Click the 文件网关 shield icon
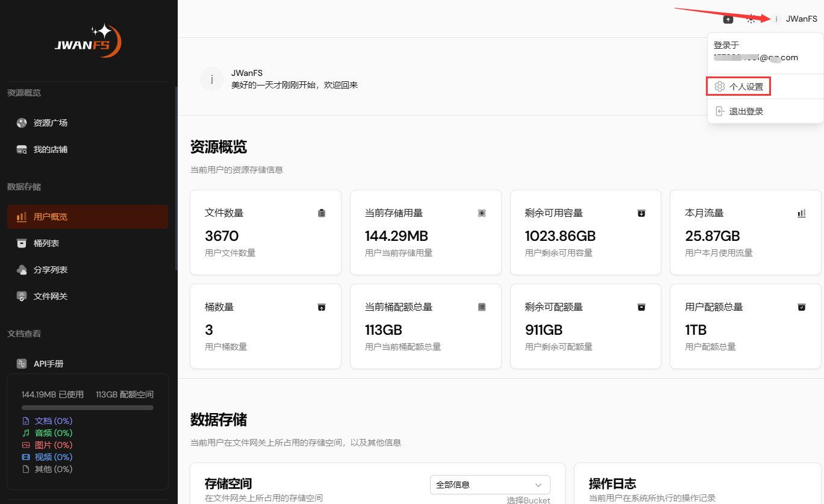 22,296
